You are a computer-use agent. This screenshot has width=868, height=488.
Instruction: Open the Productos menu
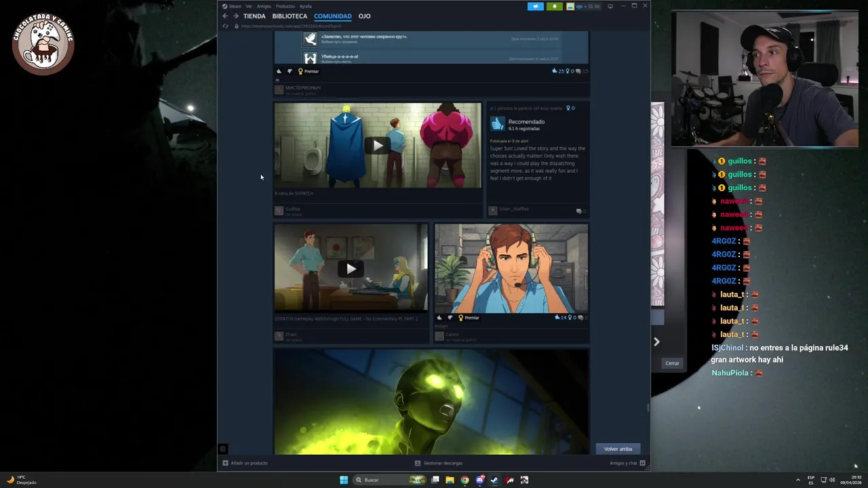pos(285,6)
